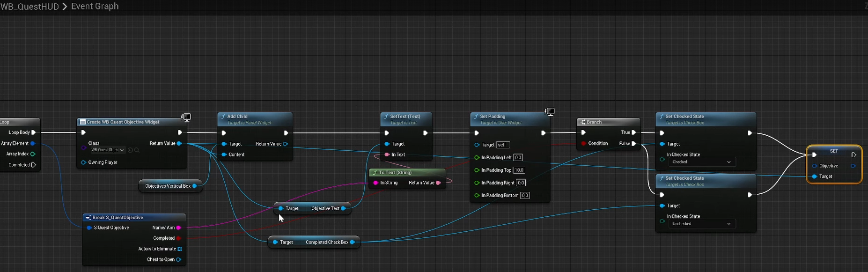Select the Add Child node title
Viewport: 868px width, 272px height.
237,117
